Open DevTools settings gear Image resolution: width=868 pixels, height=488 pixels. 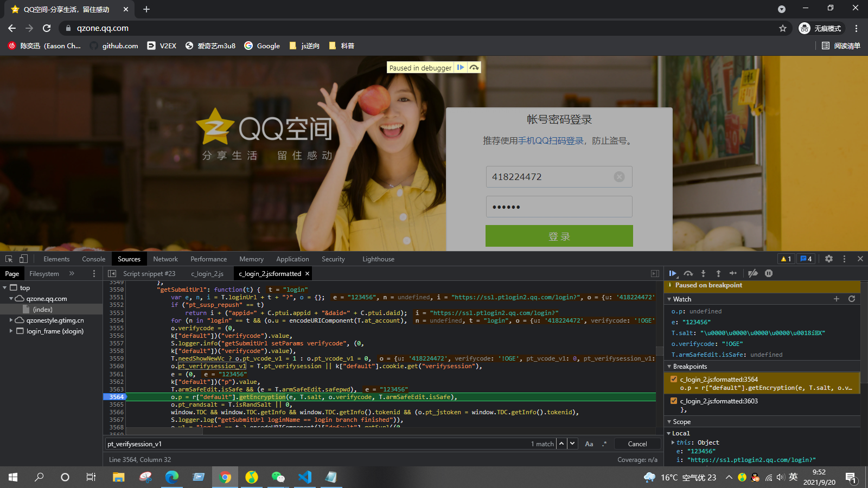(829, 259)
